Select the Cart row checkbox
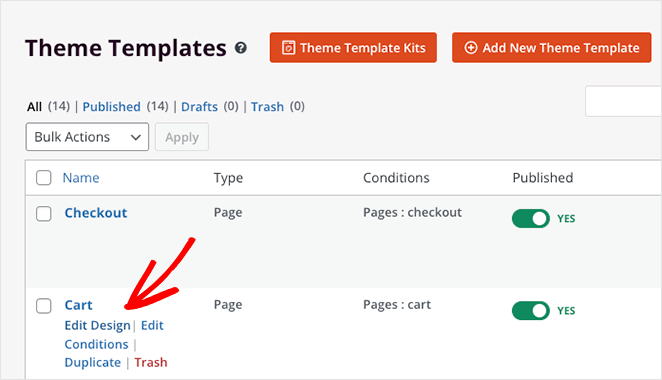662x380 pixels. (x=44, y=306)
